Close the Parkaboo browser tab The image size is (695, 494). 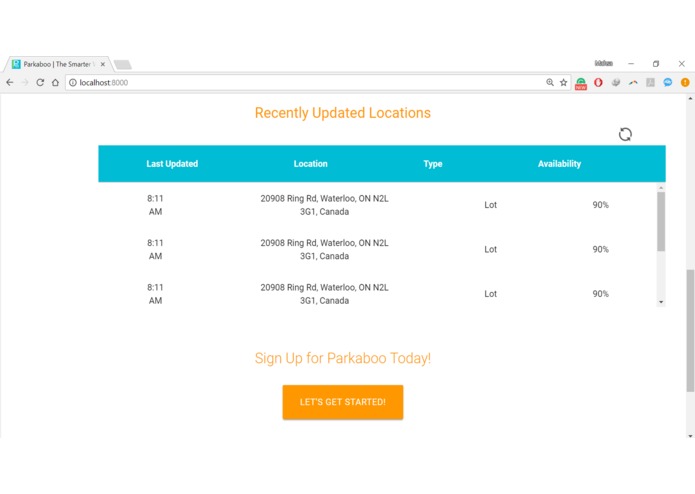click(102, 64)
